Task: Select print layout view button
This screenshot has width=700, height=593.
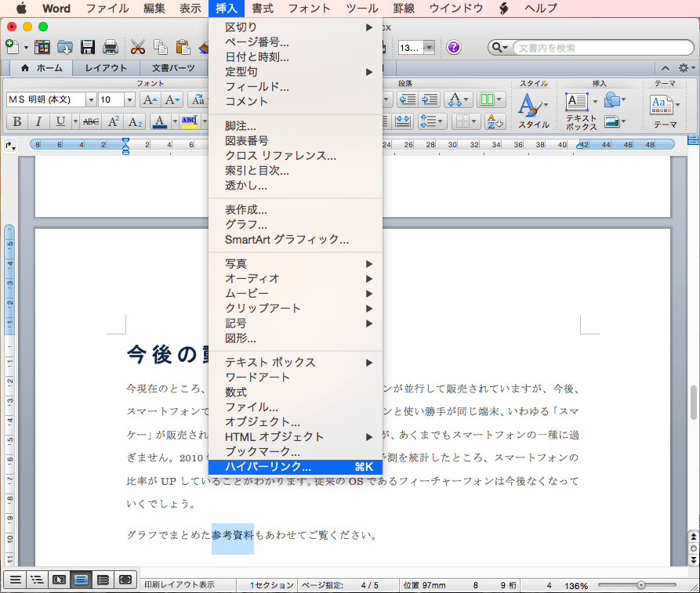Action: coord(81,580)
